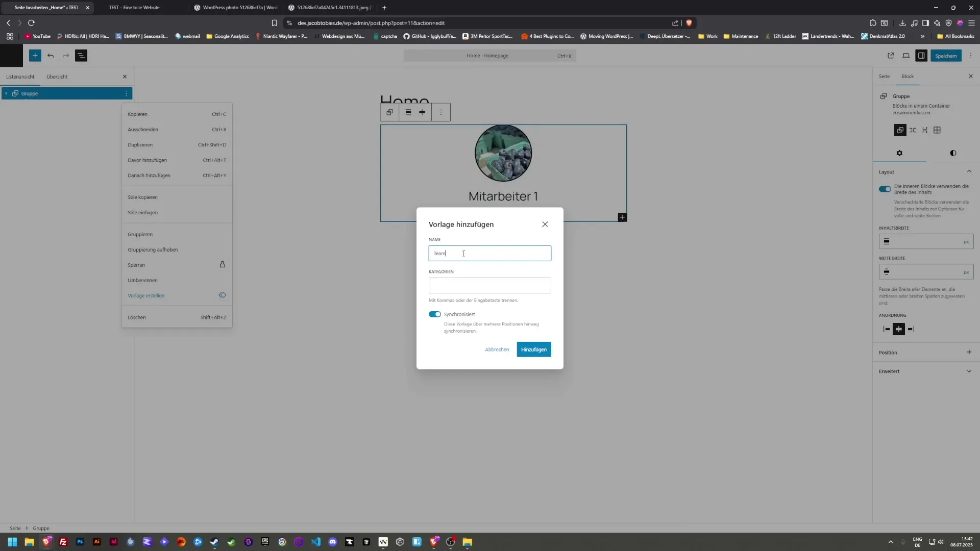This screenshot has height=551, width=980.
Task: Expand the Erweitert panel
Action: (x=969, y=371)
